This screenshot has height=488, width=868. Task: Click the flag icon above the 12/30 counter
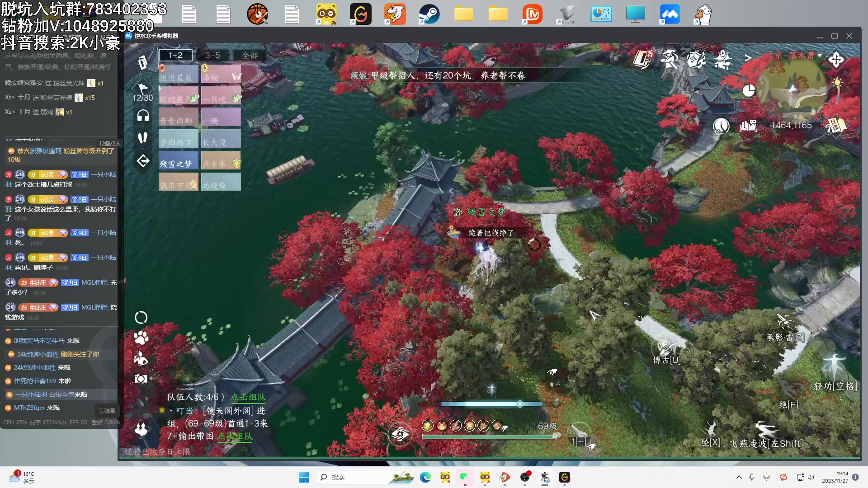pyautogui.click(x=143, y=88)
